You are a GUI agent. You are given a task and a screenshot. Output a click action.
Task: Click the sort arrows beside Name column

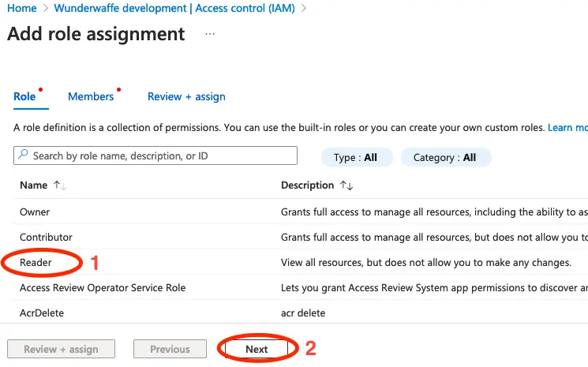pyautogui.click(x=59, y=185)
